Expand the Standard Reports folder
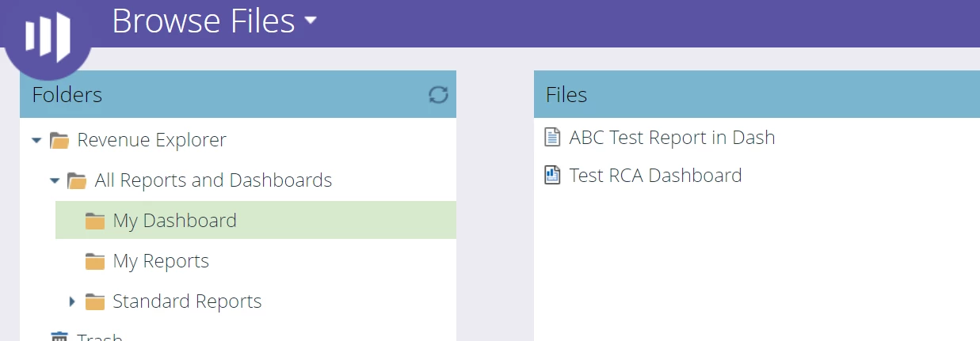Screen dimensions: 980x341 click(71, 301)
